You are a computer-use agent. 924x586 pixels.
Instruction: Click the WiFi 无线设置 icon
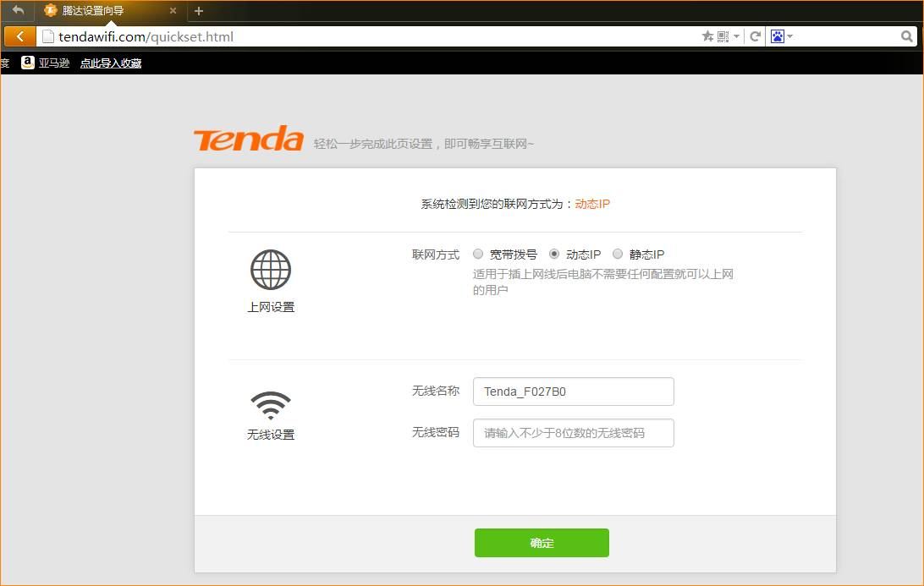click(271, 405)
